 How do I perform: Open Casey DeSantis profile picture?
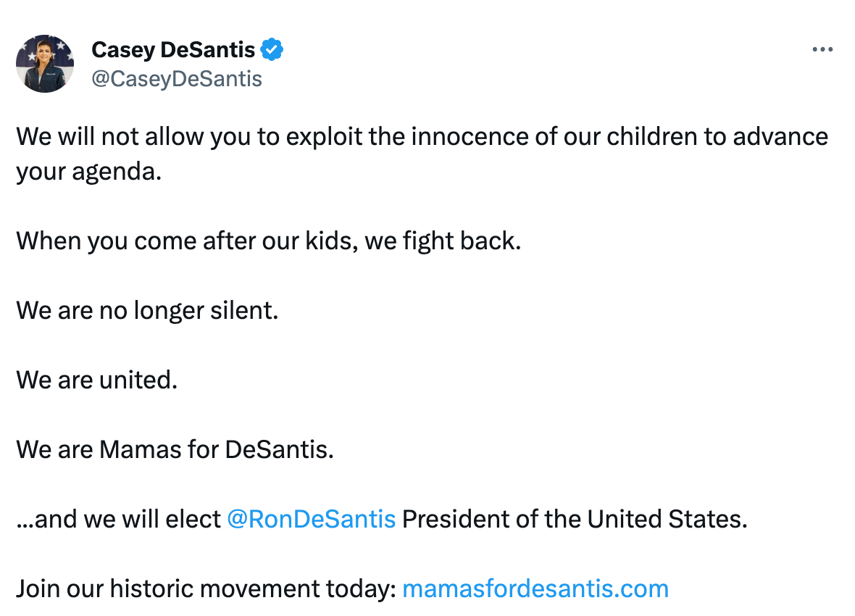pyautogui.click(x=45, y=64)
